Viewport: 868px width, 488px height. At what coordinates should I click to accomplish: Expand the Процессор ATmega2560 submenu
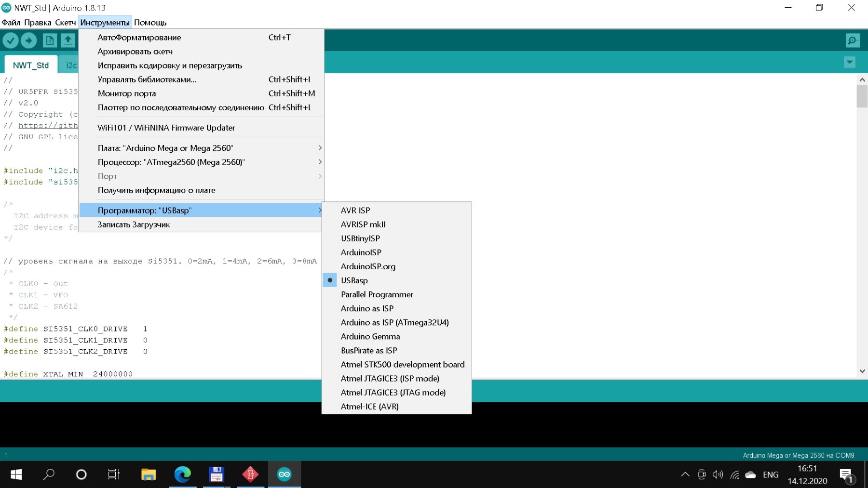click(x=201, y=162)
